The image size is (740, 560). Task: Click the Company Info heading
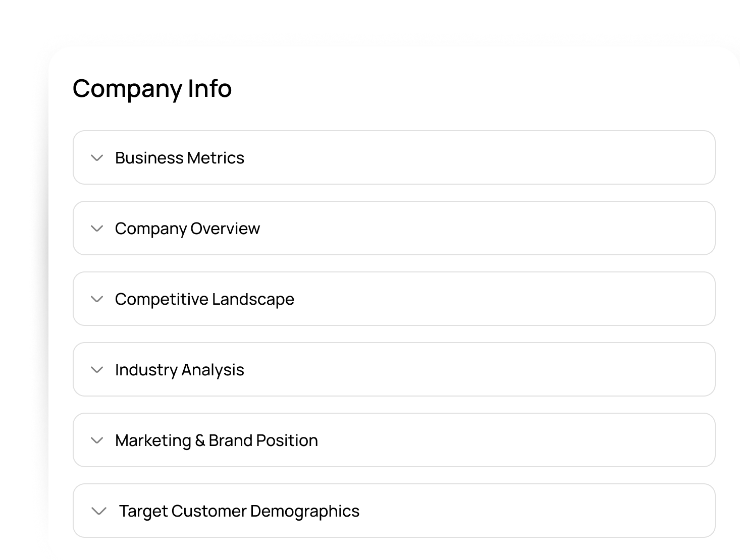click(152, 89)
